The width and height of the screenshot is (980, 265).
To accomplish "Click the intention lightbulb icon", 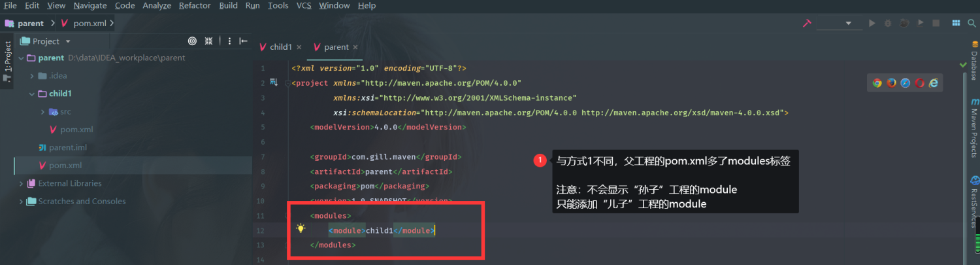I will [301, 228].
